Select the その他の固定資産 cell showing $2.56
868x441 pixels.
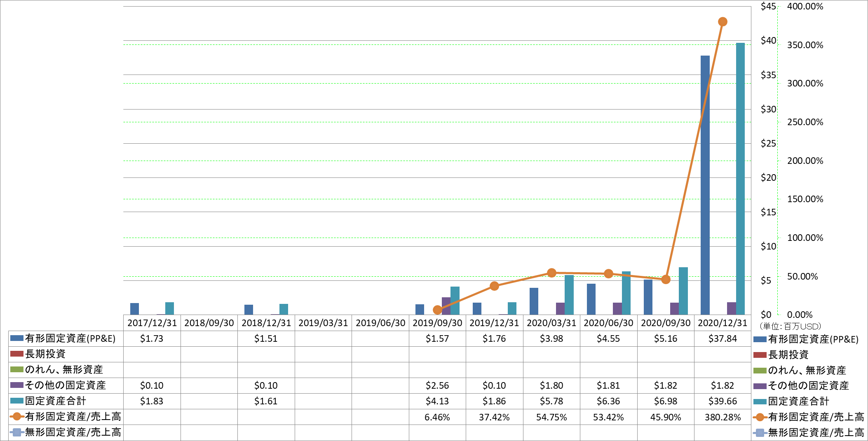click(x=437, y=385)
